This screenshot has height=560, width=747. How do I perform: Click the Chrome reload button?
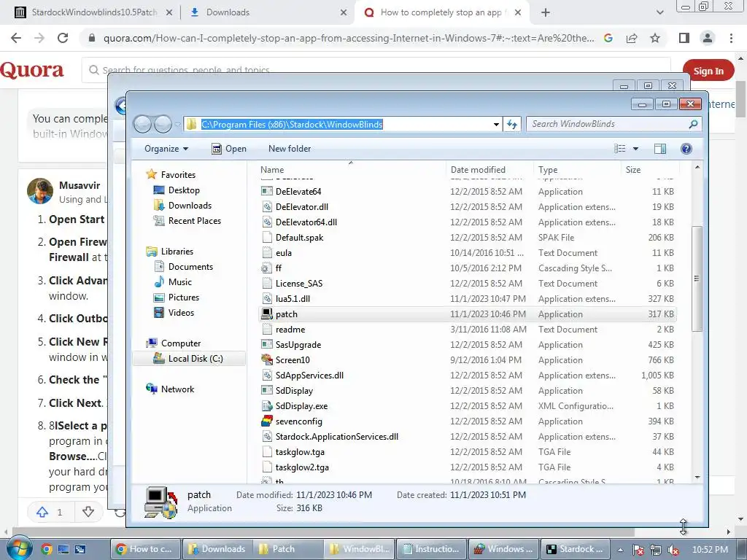[63, 38]
